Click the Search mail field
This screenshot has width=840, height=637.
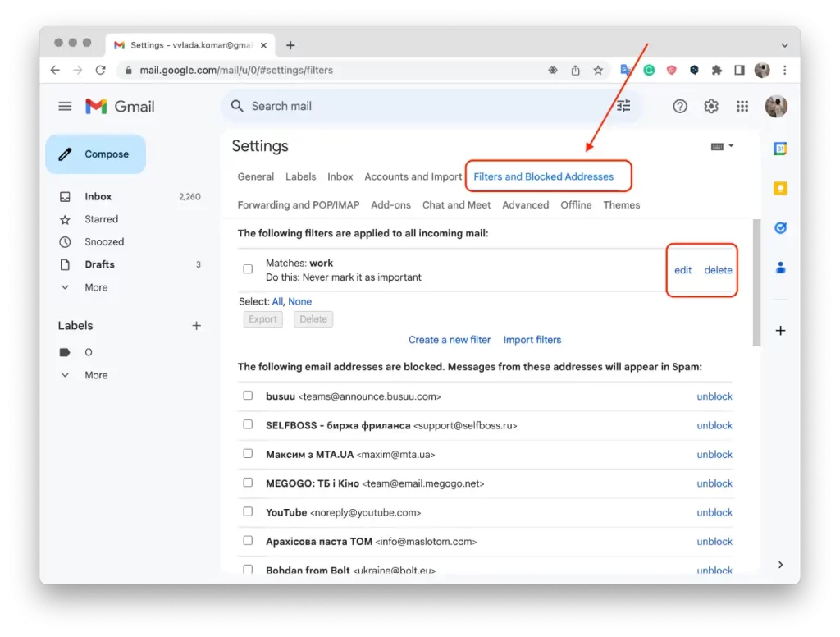point(431,106)
